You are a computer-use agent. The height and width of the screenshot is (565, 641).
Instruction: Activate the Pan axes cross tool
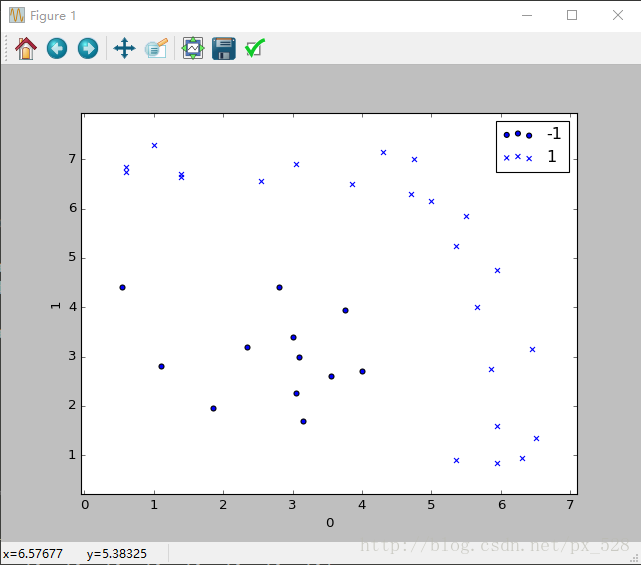coord(124,48)
